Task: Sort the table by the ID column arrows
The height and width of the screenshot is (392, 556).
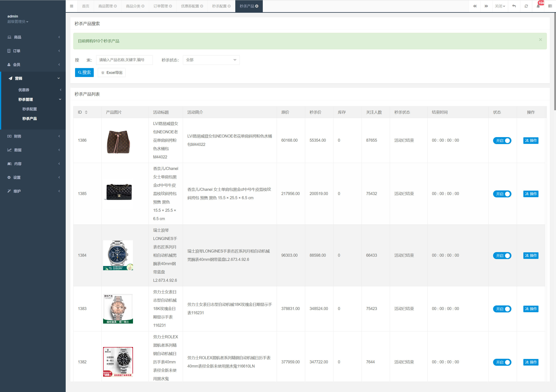Action: [x=86, y=112]
